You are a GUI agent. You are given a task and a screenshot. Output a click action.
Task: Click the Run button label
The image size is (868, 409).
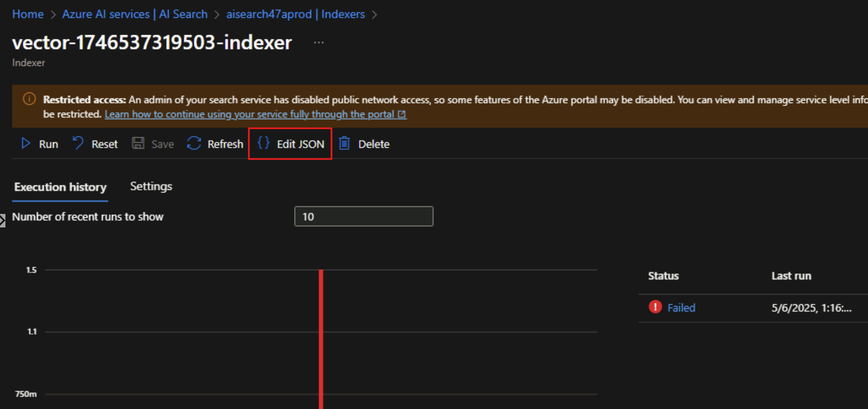pyautogui.click(x=49, y=144)
